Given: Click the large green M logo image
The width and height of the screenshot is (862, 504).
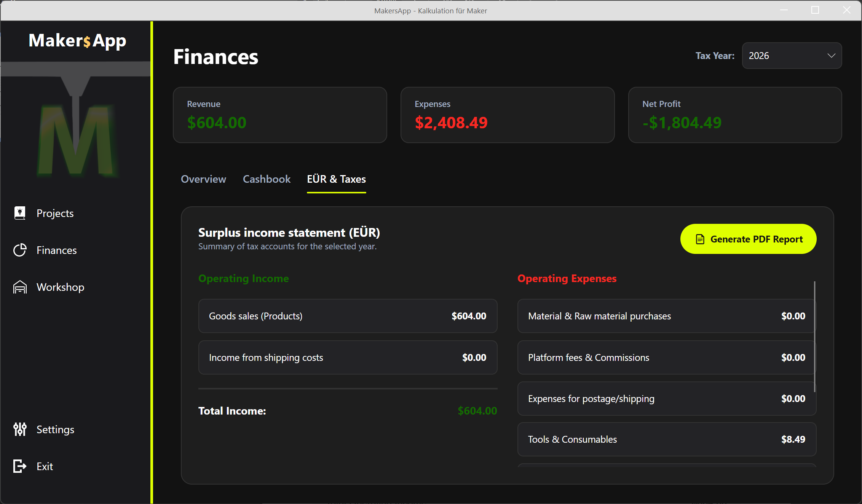Looking at the screenshot, I should (x=76, y=139).
